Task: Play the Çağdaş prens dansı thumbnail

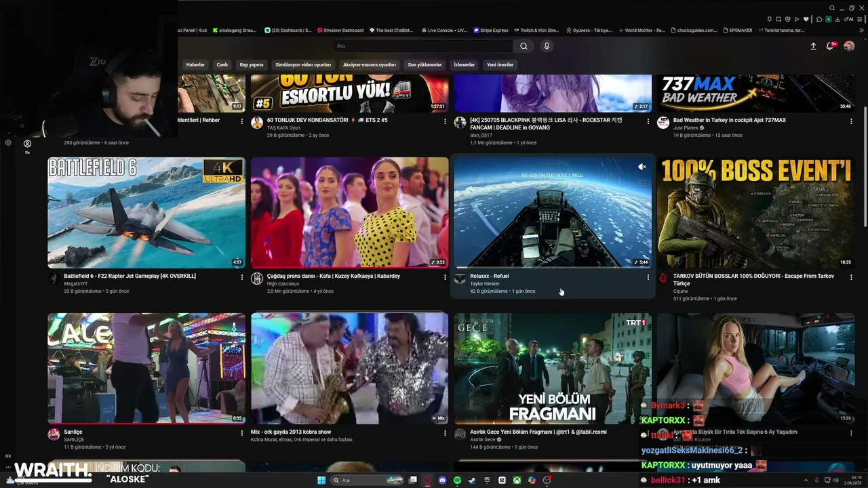Action: [349, 213]
